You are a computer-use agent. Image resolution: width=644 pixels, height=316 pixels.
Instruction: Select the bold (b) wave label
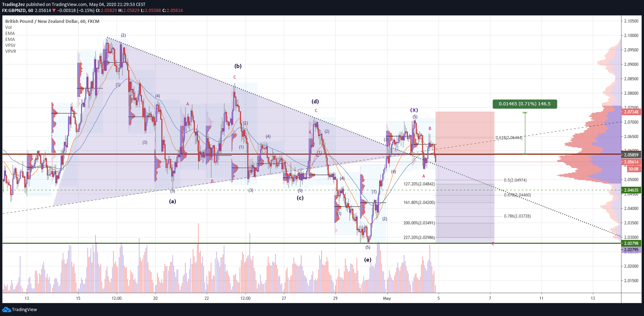coord(238,66)
